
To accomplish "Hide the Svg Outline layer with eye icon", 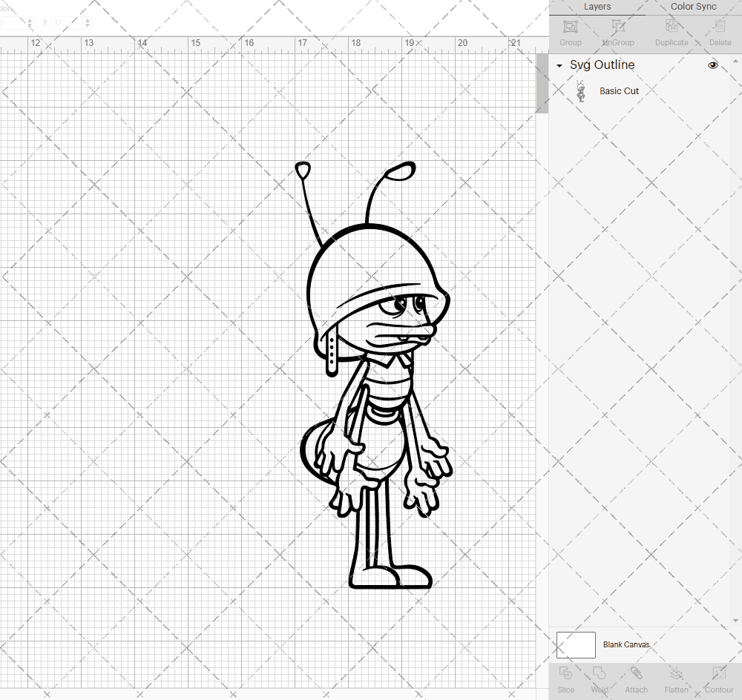I will tap(712, 65).
